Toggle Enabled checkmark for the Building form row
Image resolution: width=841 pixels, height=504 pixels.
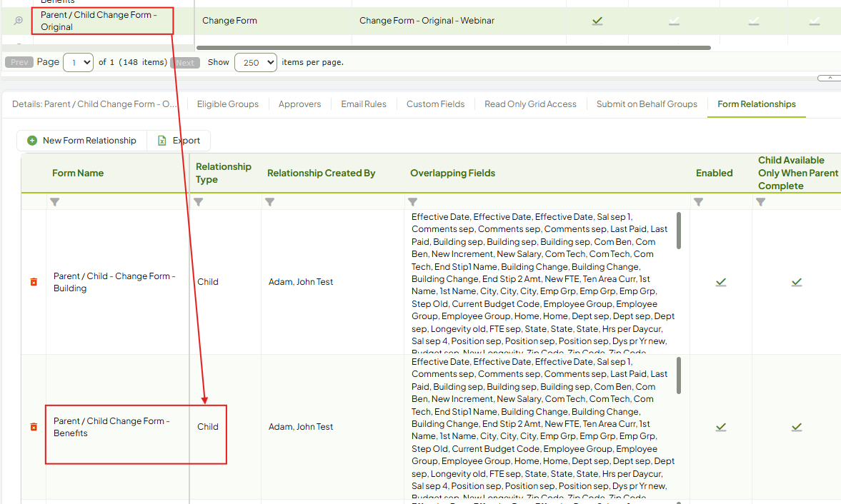721,282
